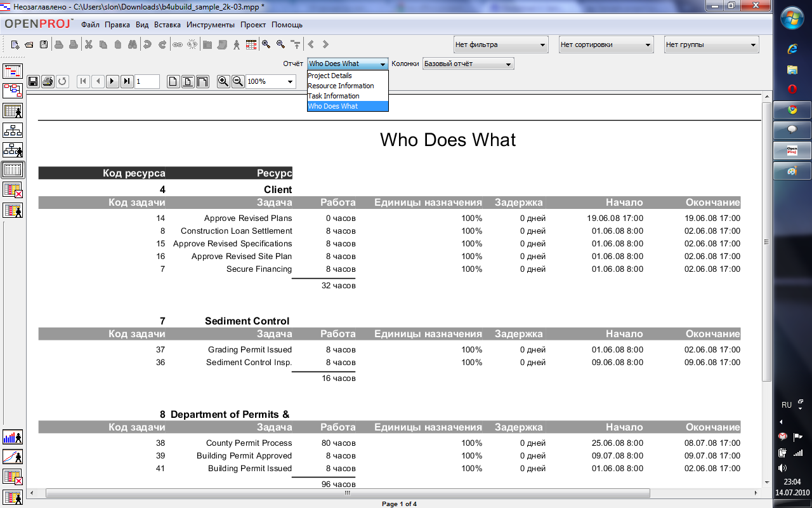The width and height of the screenshot is (812, 508).
Task: Open the WBS chart view in sidebar
Action: pyautogui.click(x=13, y=130)
